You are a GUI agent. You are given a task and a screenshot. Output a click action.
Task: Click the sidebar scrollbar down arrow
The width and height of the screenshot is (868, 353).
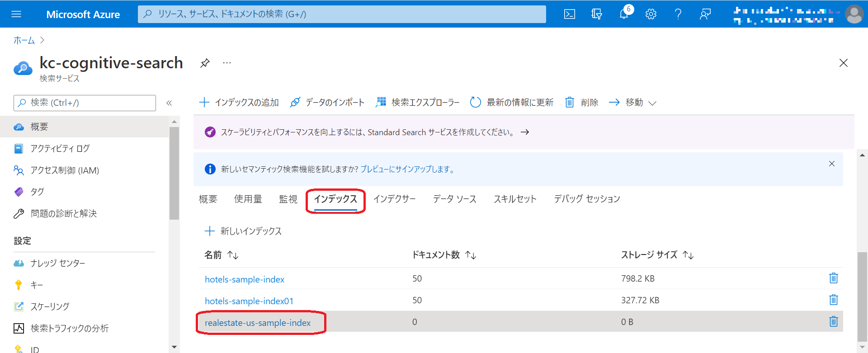pyautogui.click(x=175, y=347)
